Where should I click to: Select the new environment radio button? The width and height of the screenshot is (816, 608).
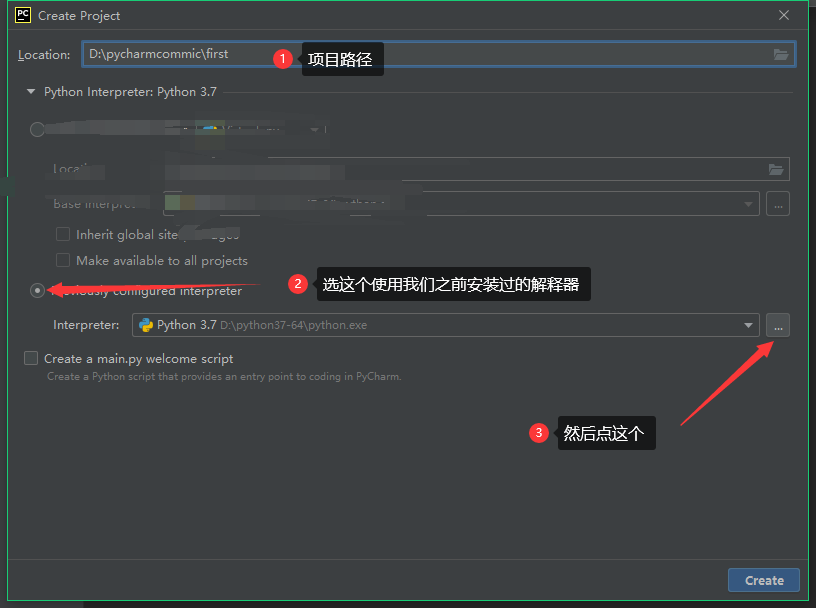37,129
